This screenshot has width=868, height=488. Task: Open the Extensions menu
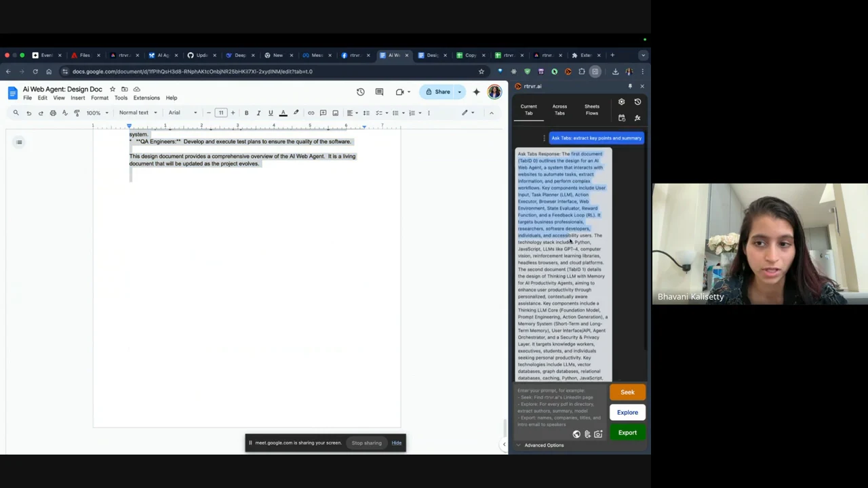click(146, 98)
